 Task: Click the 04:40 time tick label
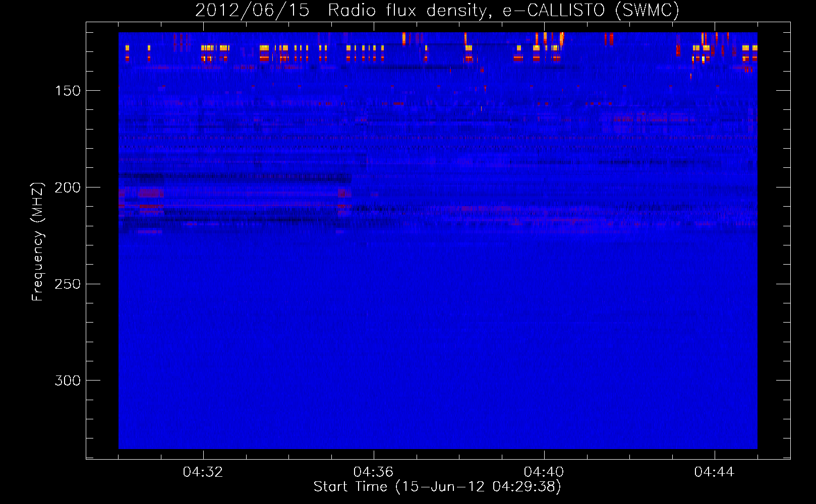point(544,472)
